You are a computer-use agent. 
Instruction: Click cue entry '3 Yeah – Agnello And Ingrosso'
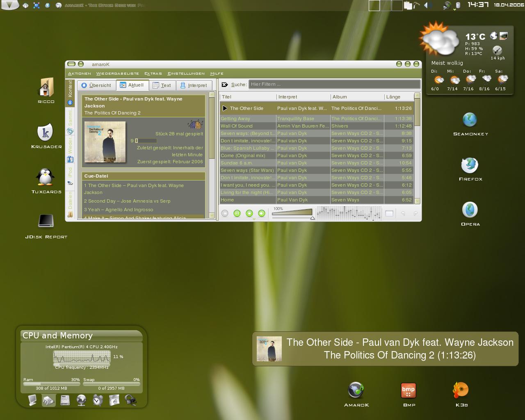pos(119,210)
